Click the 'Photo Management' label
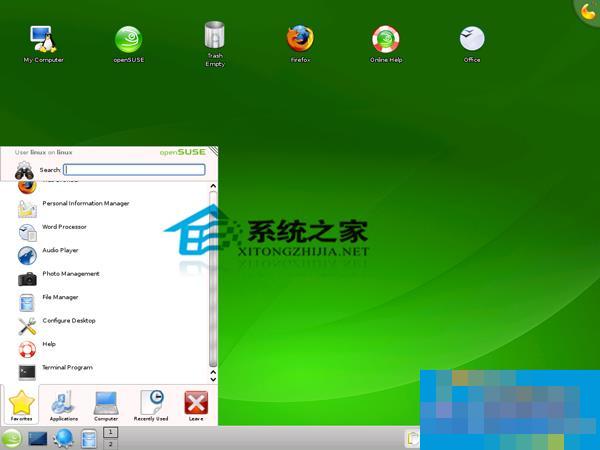This screenshot has height=450, width=600. tap(71, 274)
